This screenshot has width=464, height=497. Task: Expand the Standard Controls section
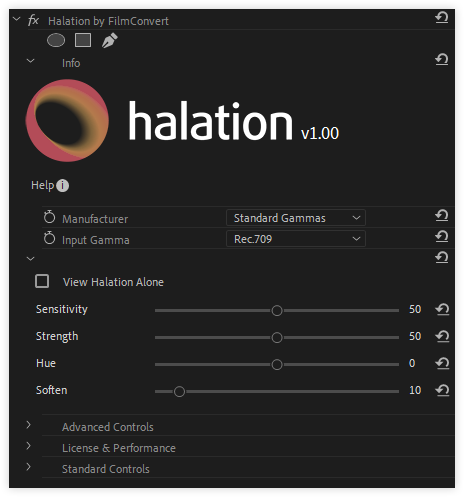29,467
